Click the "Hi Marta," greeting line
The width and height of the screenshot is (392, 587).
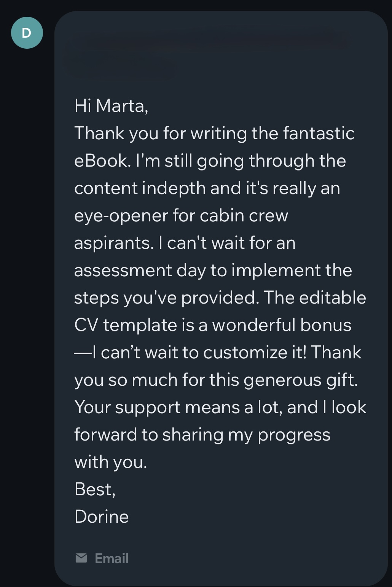111,106
